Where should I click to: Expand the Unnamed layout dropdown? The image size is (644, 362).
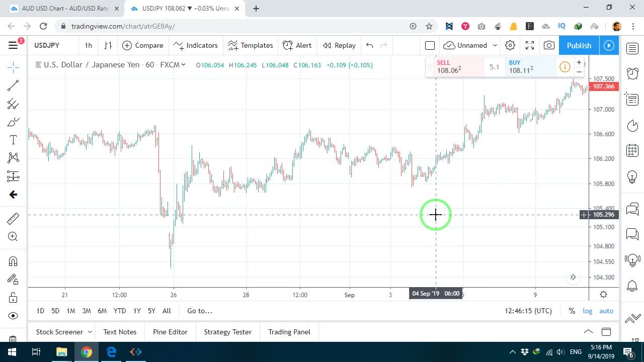[x=495, y=45]
